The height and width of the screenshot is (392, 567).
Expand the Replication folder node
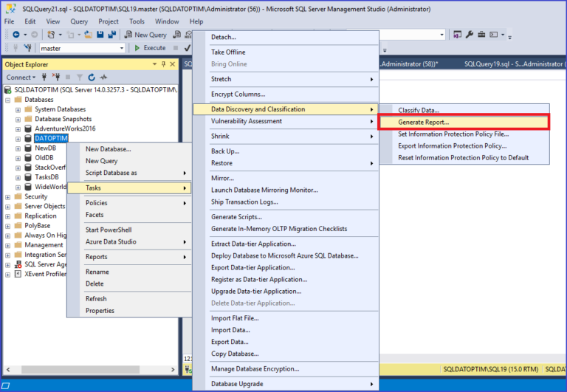(7, 216)
